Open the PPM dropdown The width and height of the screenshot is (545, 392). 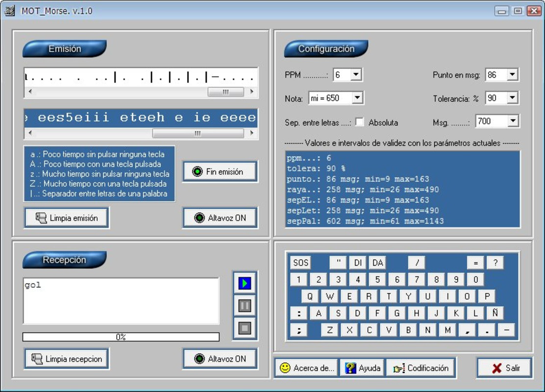[356, 74]
